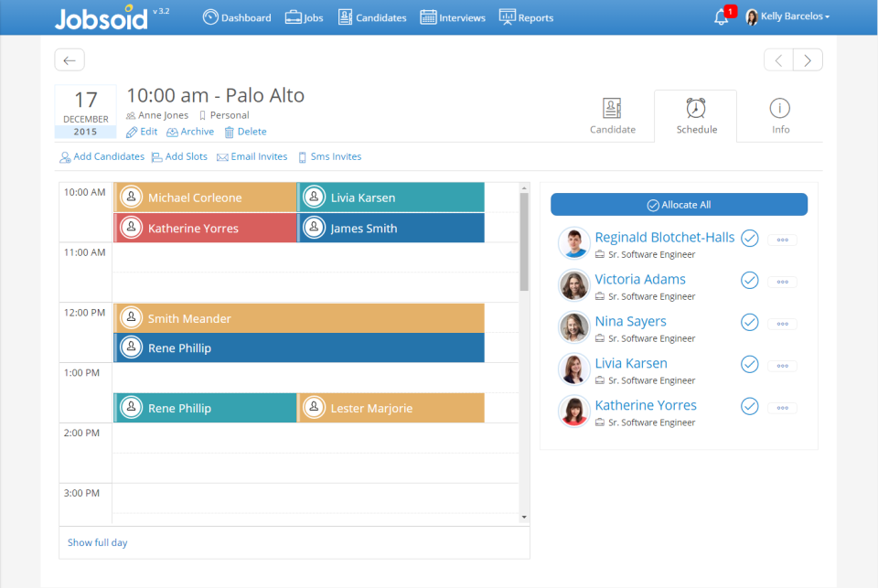Viewport: 878px width, 588px height.
Task: Open the Dashboard page
Action: pos(237,17)
